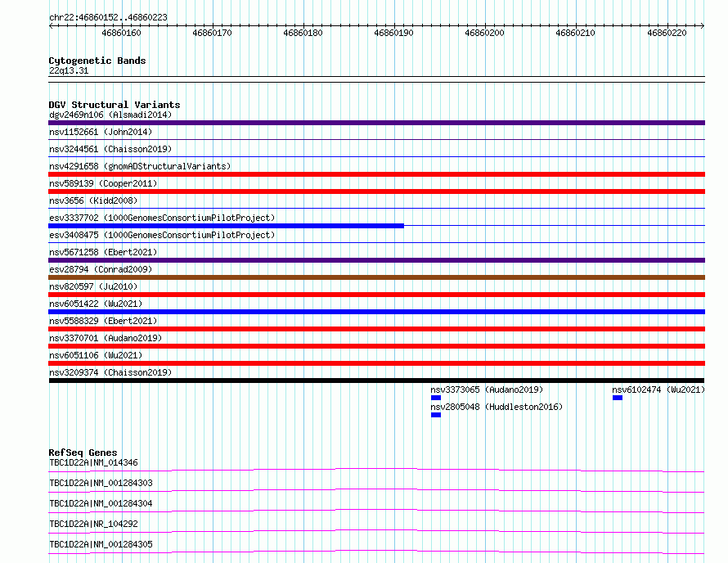The image size is (728, 563).
Task: Select variant nsv5671258 (Ebert2021)
Action: click(103, 252)
